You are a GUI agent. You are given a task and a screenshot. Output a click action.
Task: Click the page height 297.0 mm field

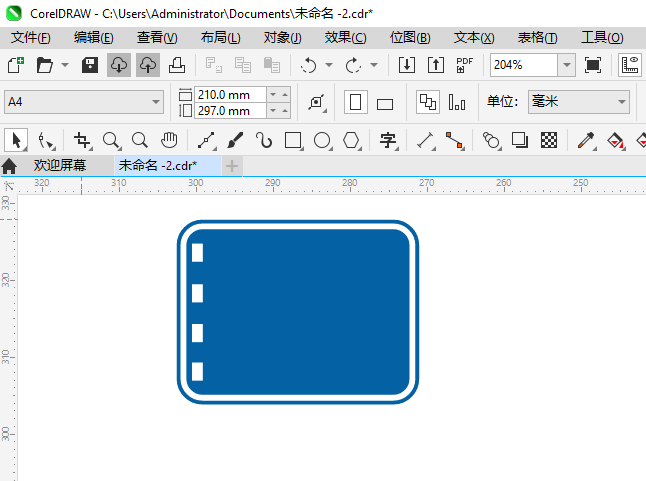[231, 111]
